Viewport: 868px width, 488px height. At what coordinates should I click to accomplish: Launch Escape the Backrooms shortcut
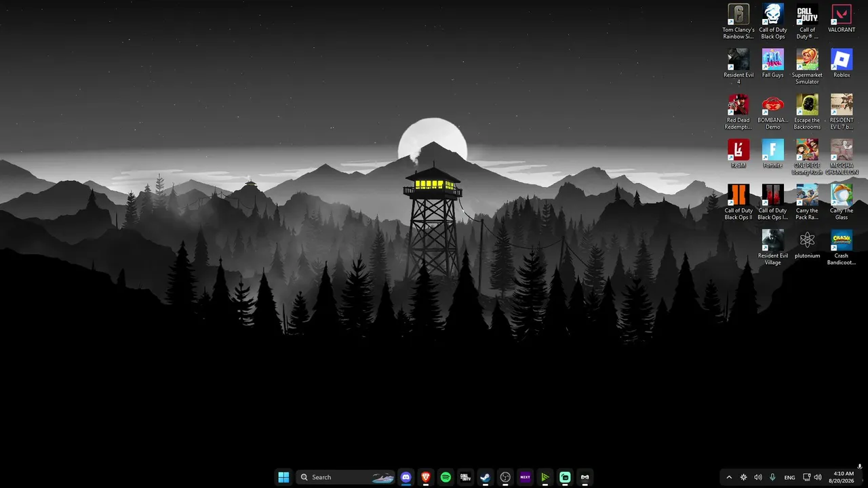[807, 112]
